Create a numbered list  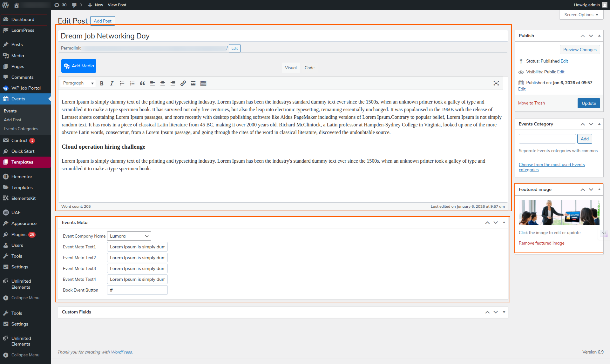(x=132, y=83)
